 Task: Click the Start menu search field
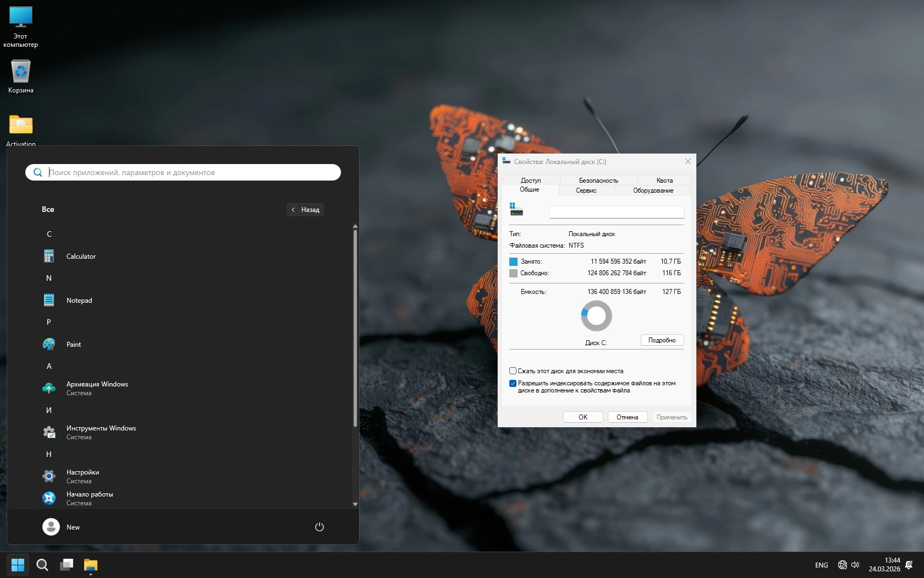(x=183, y=172)
